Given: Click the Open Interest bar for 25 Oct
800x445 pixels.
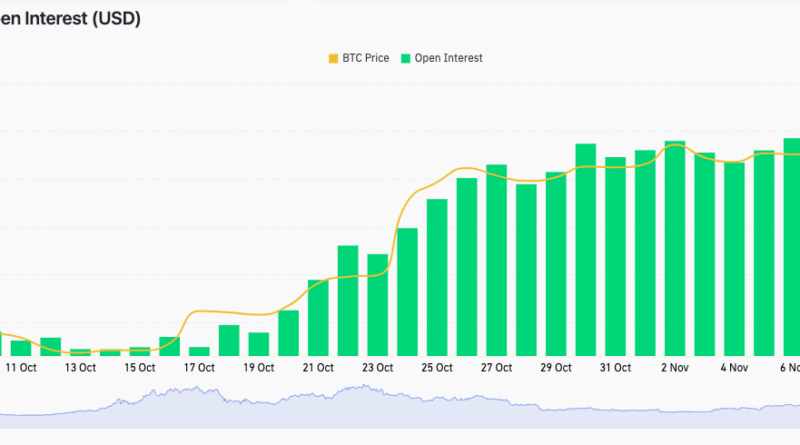Looking at the screenshot, I should click(437, 277).
